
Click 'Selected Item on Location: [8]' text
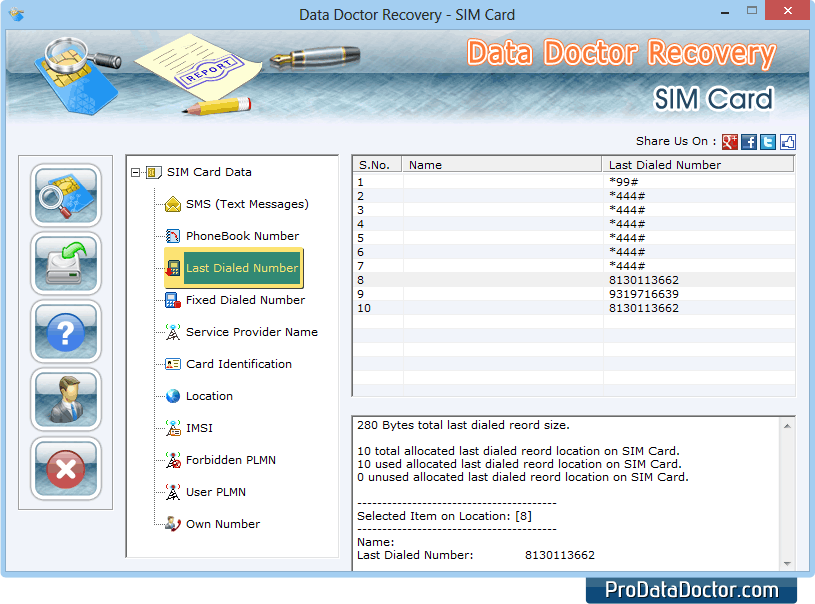444,516
